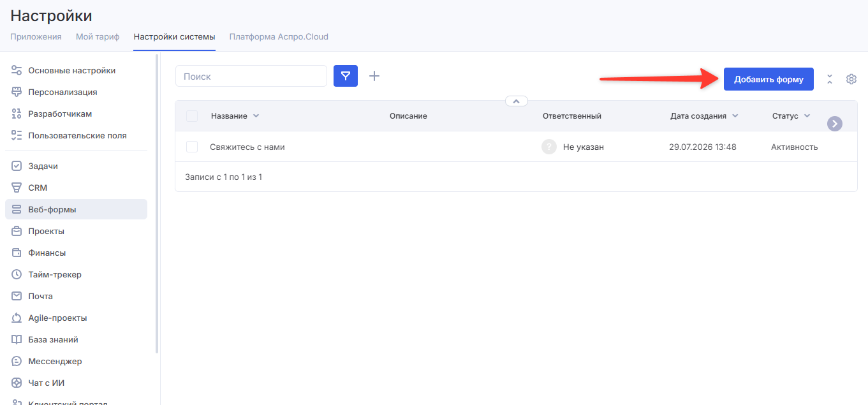The image size is (868, 405).
Task: Click the Тайм-трекер clock icon
Action: pyautogui.click(x=17, y=274)
